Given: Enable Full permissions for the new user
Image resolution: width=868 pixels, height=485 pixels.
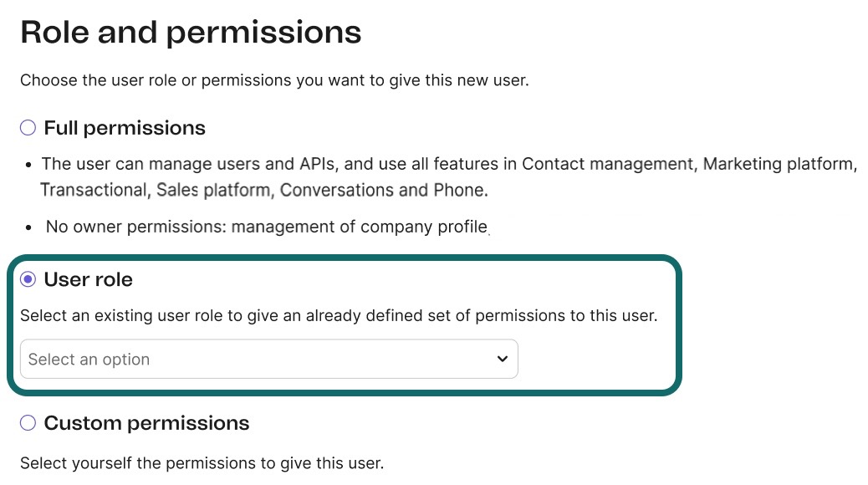Looking at the screenshot, I should point(27,127).
